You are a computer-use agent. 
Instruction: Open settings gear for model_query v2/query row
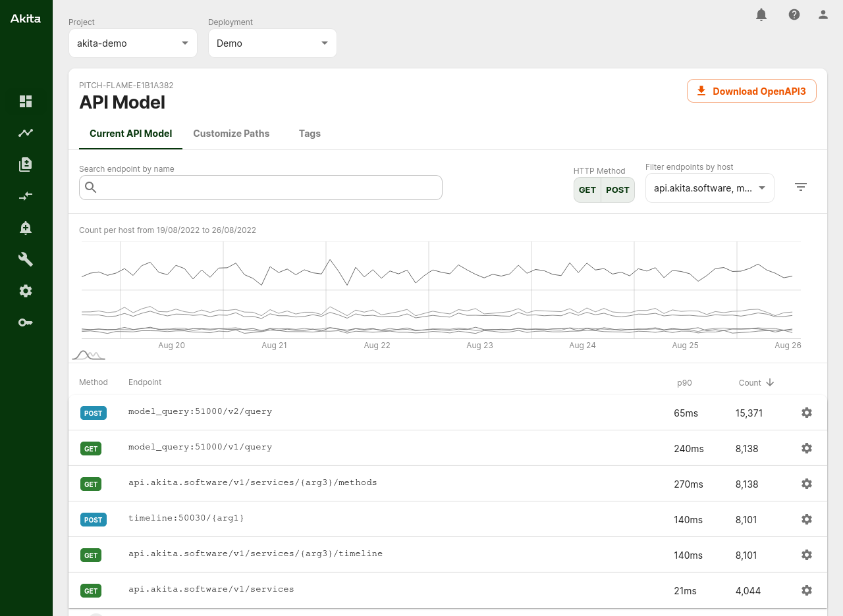tap(807, 413)
